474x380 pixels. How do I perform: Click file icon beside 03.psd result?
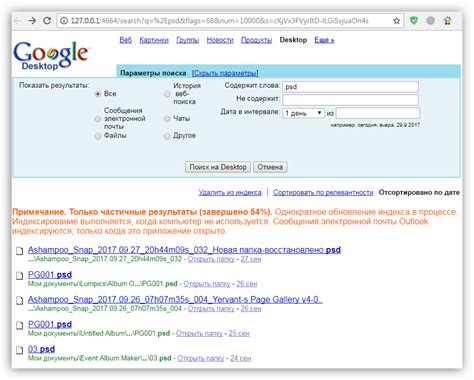[20, 350]
